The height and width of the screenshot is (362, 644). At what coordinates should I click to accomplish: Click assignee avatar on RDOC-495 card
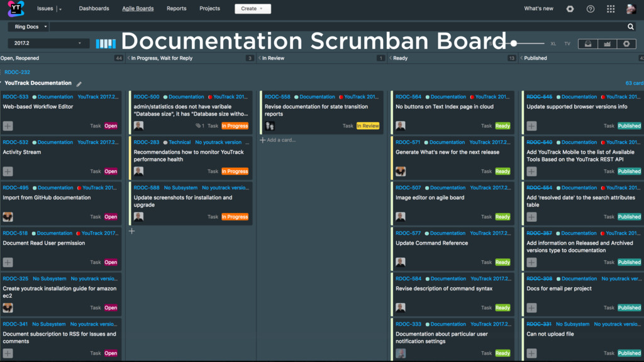click(x=8, y=217)
